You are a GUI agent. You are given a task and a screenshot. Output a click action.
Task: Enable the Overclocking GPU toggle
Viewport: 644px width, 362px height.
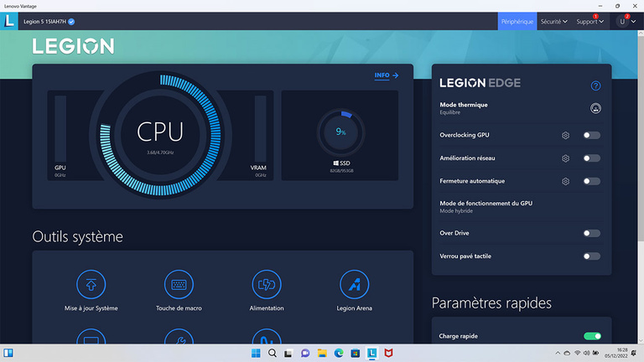[592, 135]
